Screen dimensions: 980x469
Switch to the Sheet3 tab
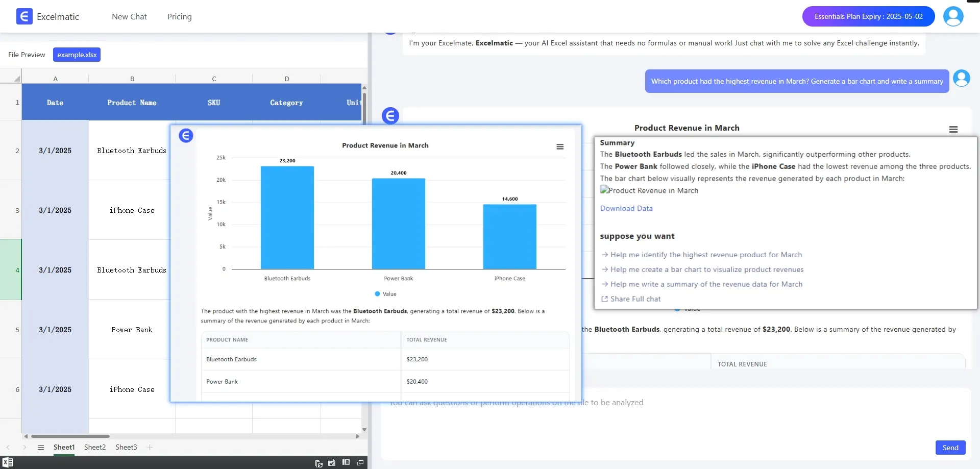pyautogui.click(x=126, y=448)
